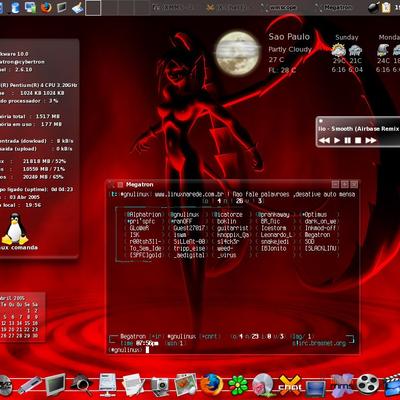Image resolution: width=400 pixels, height=400 pixels.
Task: Click the Sao Paulo weather city name
Action: click(x=289, y=37)
